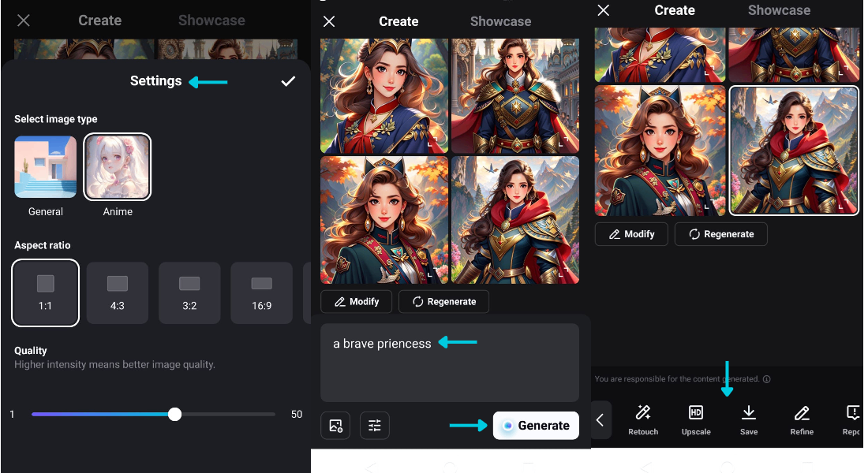Tap the Report icon
Image resolution: width=868 pixels, height=473 pixels.
tap(852, 420)
